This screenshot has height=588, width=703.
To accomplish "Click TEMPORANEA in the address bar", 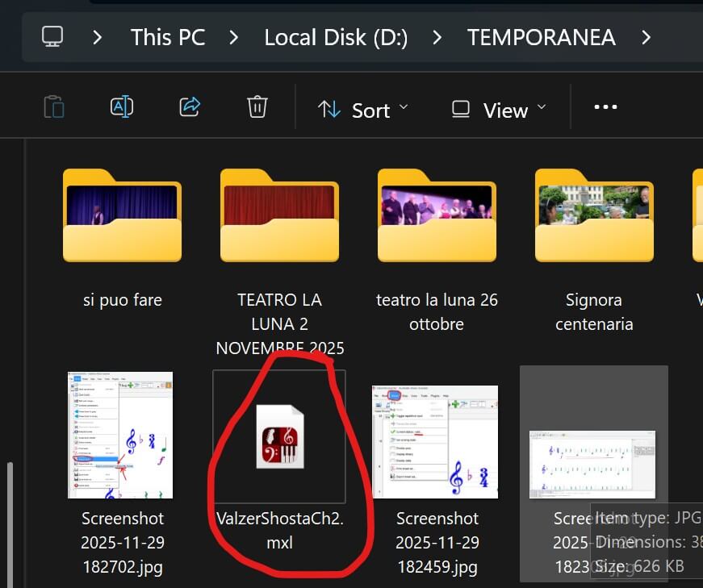I will (x=541, y=37).
